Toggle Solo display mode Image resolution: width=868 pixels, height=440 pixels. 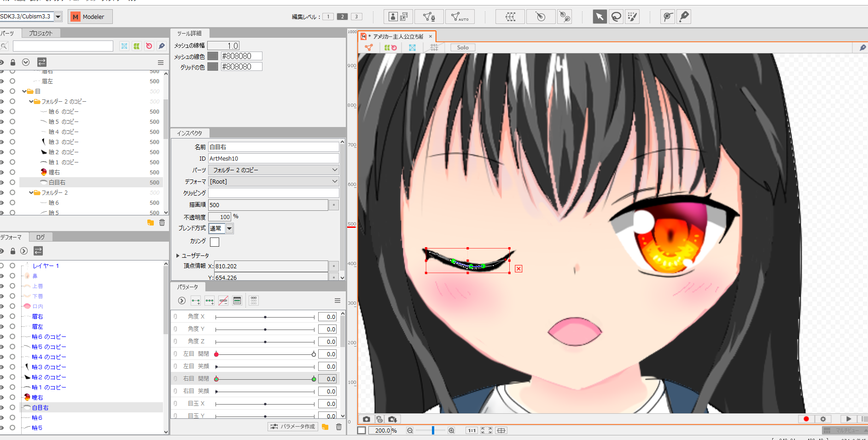tap(463, 47)
